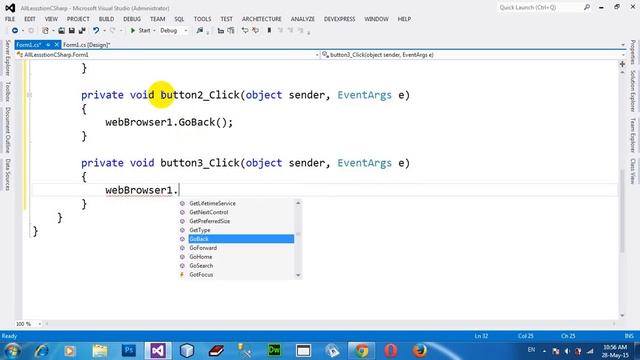The height and width of the screenshot is (360, 640).
Task: Click the Open File toolbar icon
Action: click(x=61, y=31)
